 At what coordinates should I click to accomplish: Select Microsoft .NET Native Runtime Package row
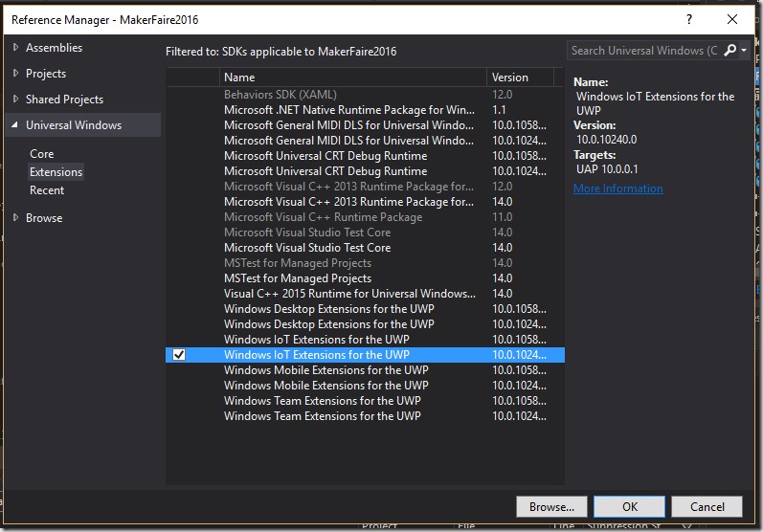click(365, 110)
